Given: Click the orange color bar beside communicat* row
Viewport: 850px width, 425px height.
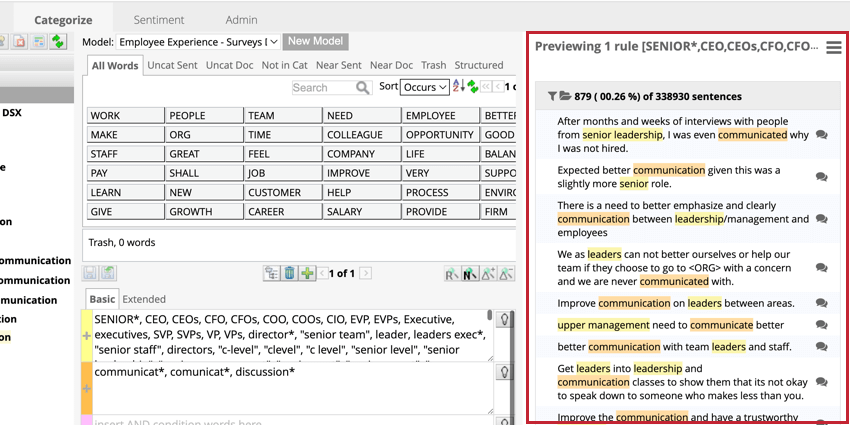Looking at the screenshot, I should click(86, 386).
